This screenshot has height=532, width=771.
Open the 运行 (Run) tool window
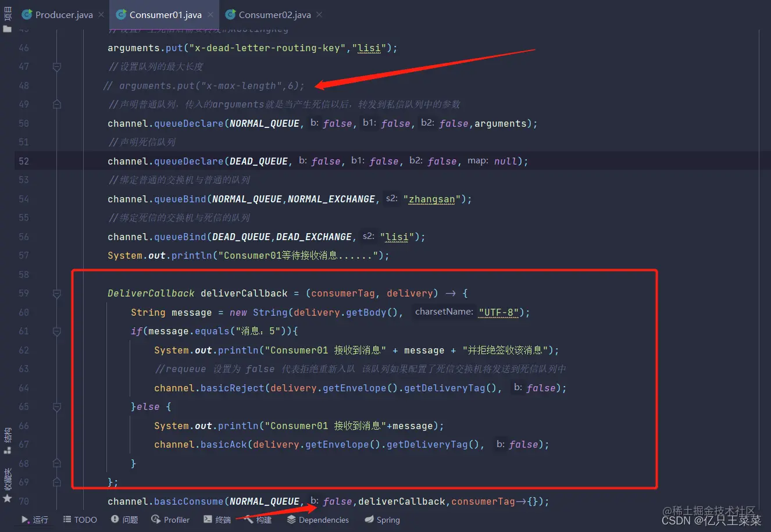35,520
